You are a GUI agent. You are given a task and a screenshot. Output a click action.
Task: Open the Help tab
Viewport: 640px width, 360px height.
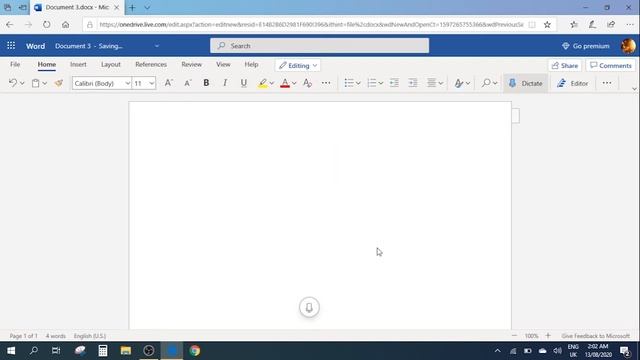(x=251, y=64)
